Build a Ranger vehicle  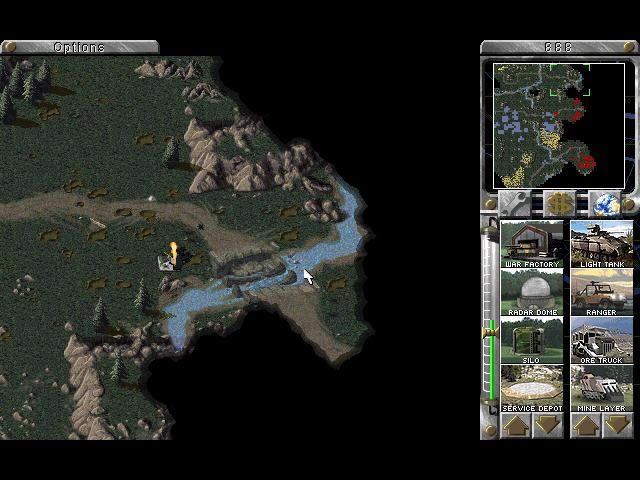point(602,293)
